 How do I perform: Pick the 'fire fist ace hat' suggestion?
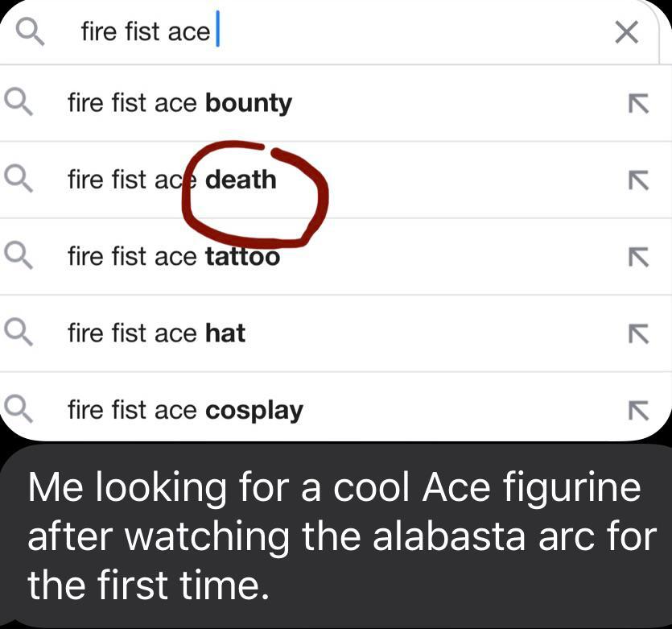coord(156,333)
